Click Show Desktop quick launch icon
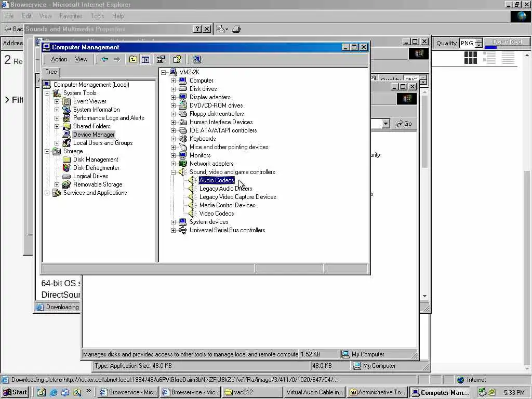 pyautogui.click(x=42, y=392)
